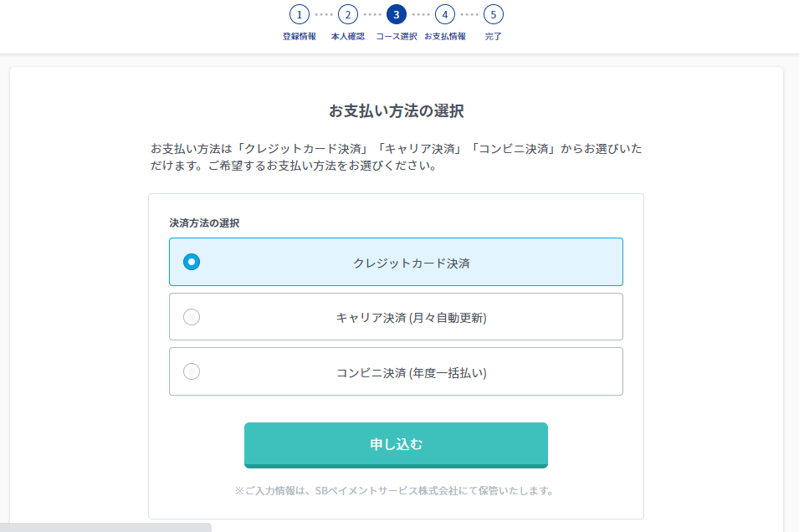799x532 pixels.
Task: Click the step 5 circle icon
Action: point(493,14)
